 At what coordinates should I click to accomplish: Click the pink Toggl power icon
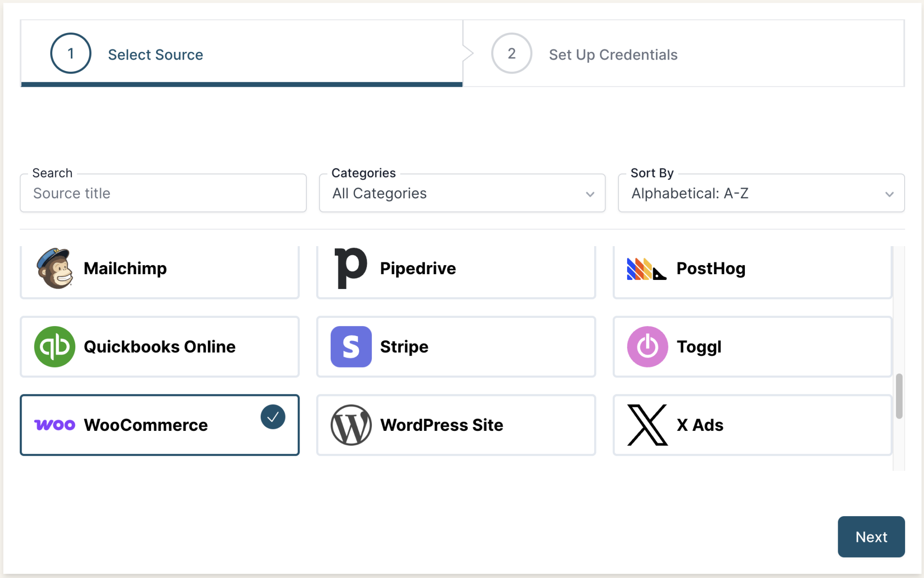(x=647, y=346)
